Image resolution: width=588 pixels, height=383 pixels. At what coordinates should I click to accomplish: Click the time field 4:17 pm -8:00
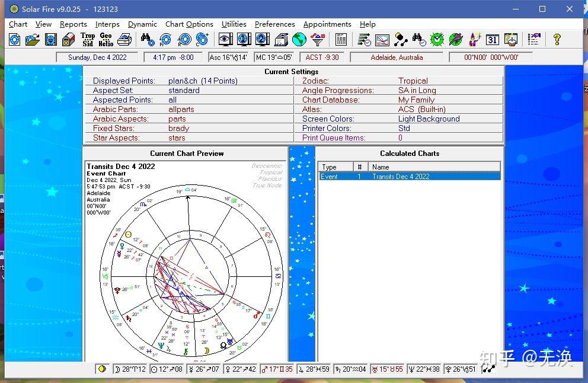pyautogui.click(x=173, y=58)
